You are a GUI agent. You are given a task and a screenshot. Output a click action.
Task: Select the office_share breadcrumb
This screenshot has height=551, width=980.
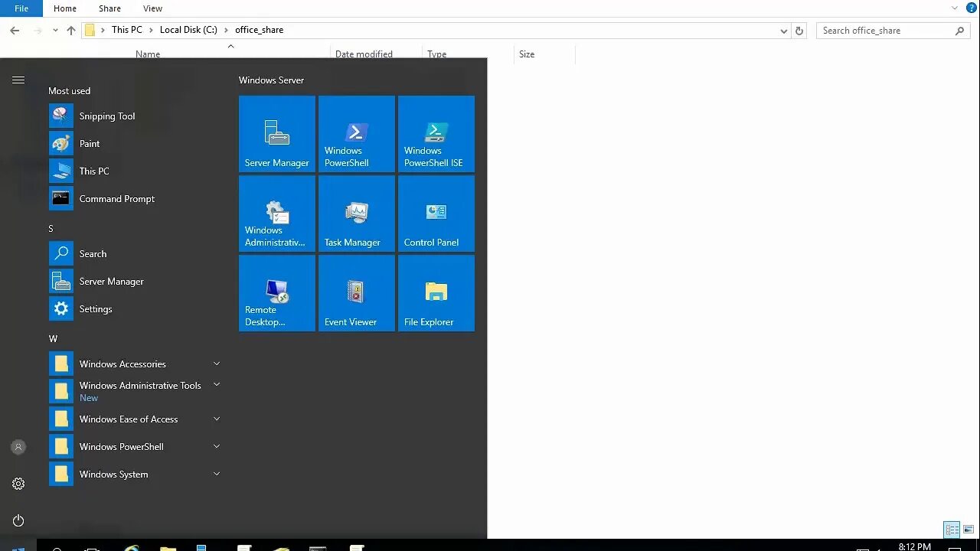pyautogui.click(x=259, y=30)
